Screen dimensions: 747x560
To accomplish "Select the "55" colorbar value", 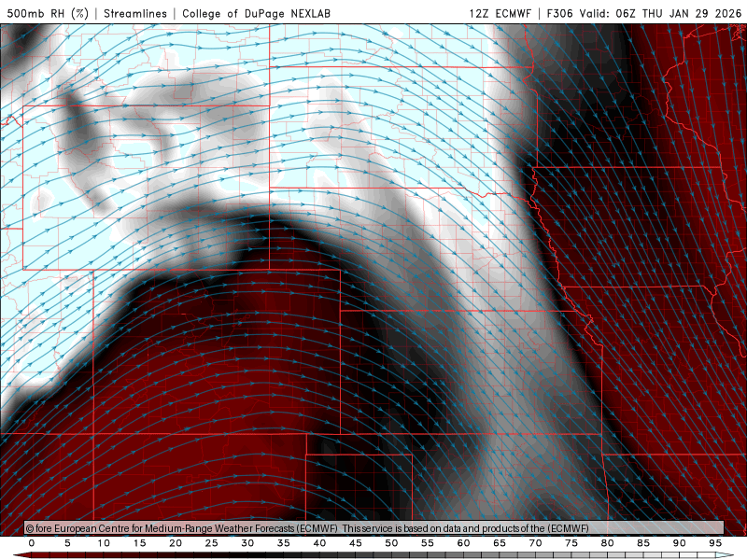I will 428,543.
